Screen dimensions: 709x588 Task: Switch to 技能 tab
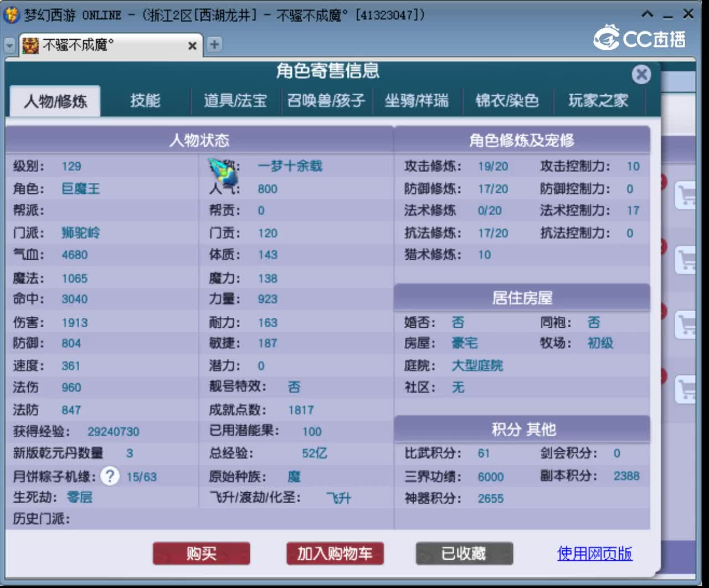(145, 101)
